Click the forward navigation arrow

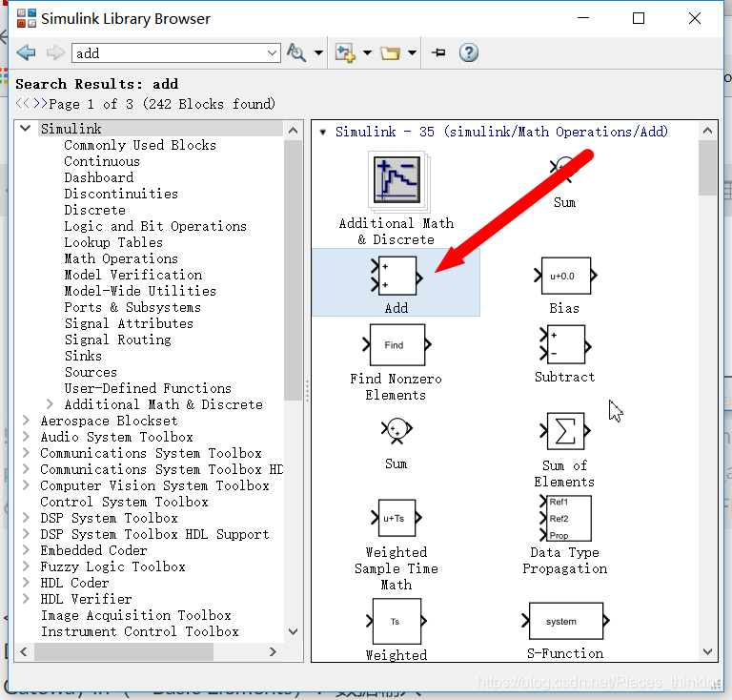(55, 52)
